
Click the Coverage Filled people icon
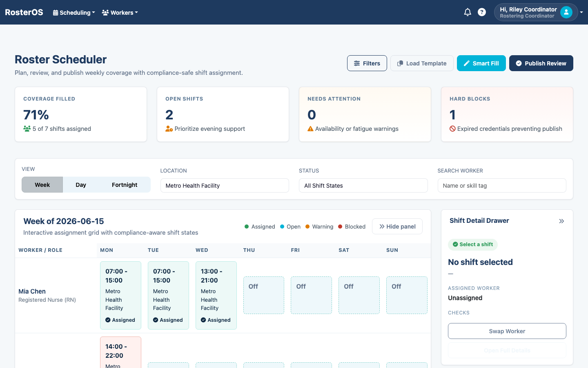click(x=27, y=129)
